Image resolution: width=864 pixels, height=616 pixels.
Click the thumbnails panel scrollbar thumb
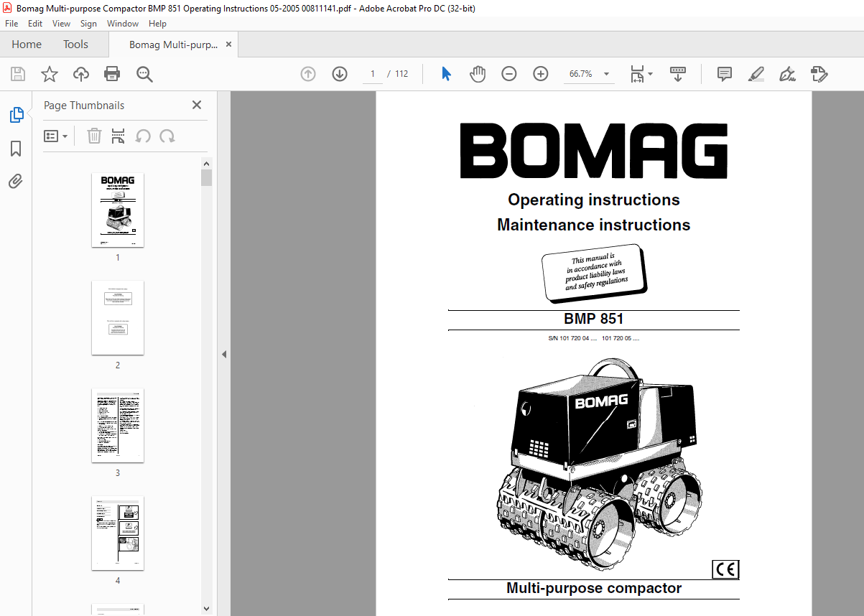207,178
